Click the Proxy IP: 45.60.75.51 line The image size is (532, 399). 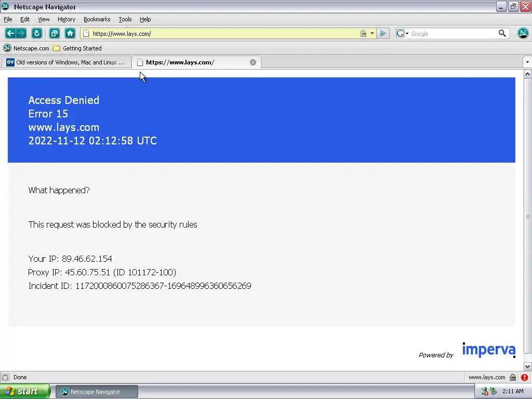(102, 272)
